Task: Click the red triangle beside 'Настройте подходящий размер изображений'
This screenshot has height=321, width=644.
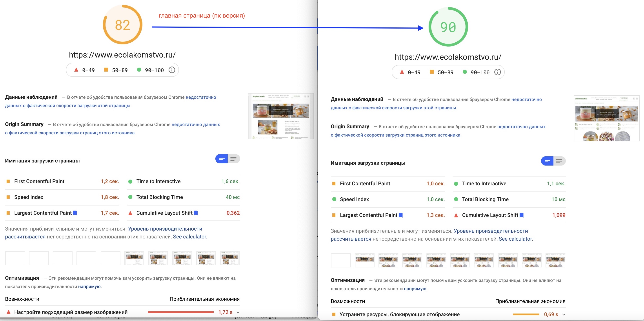Action: tap(9, 312)
